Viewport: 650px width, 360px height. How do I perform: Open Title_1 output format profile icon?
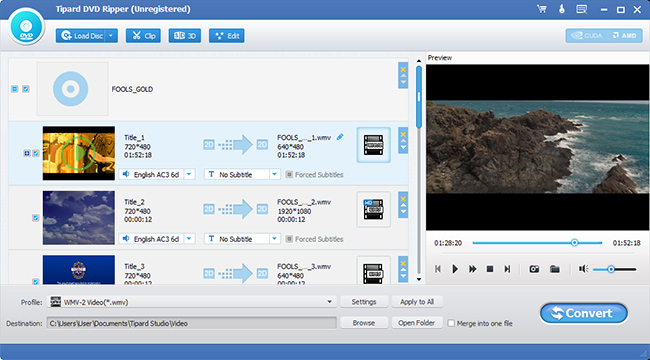(x=374, y=145)
